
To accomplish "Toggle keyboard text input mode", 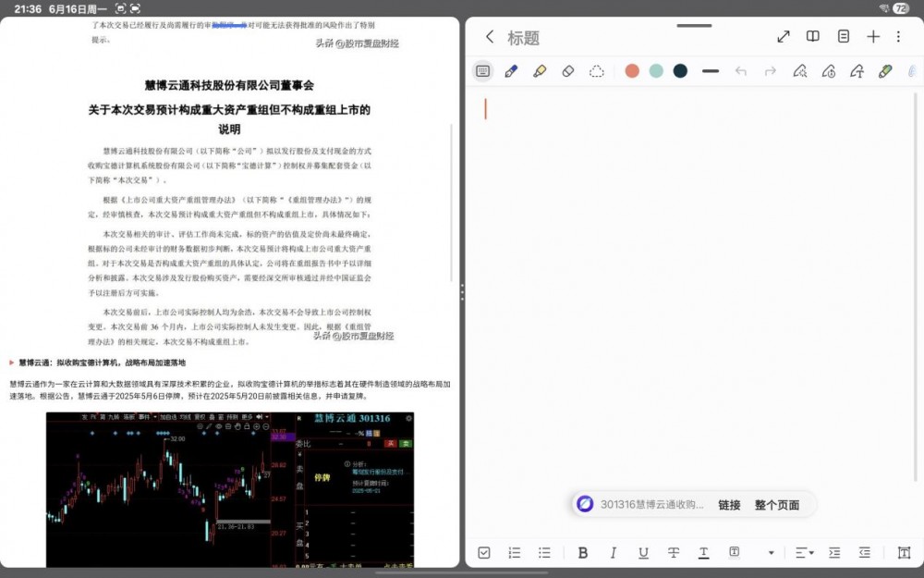I will click(482, 71).
